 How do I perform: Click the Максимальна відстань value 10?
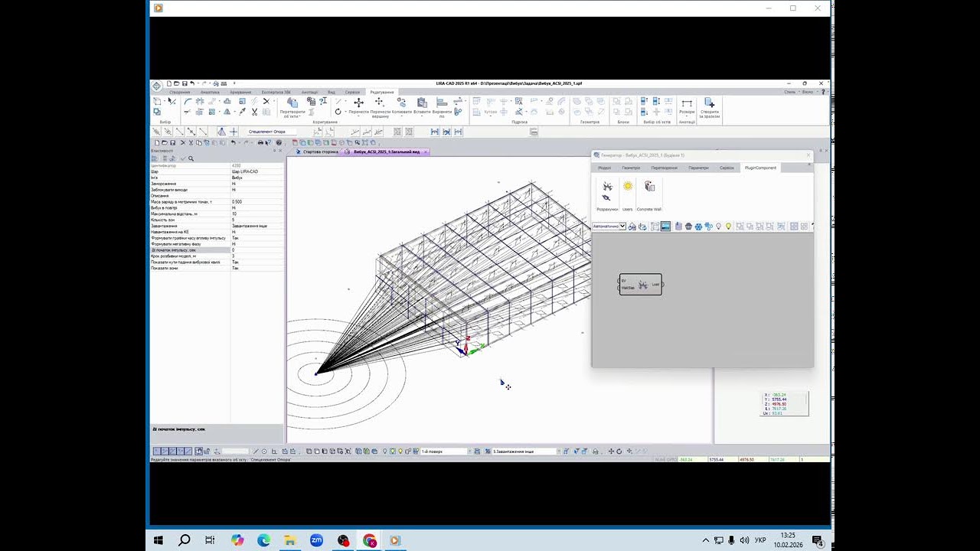[x=256, y=214]
